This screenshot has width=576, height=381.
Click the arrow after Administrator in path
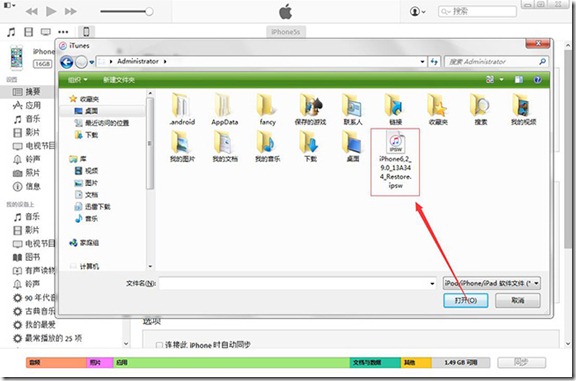coord(165,62)
